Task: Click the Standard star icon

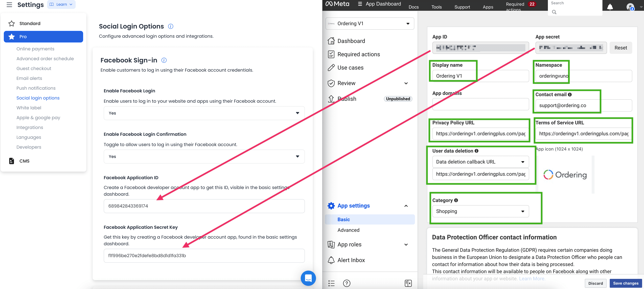Action: coord(11,23)
